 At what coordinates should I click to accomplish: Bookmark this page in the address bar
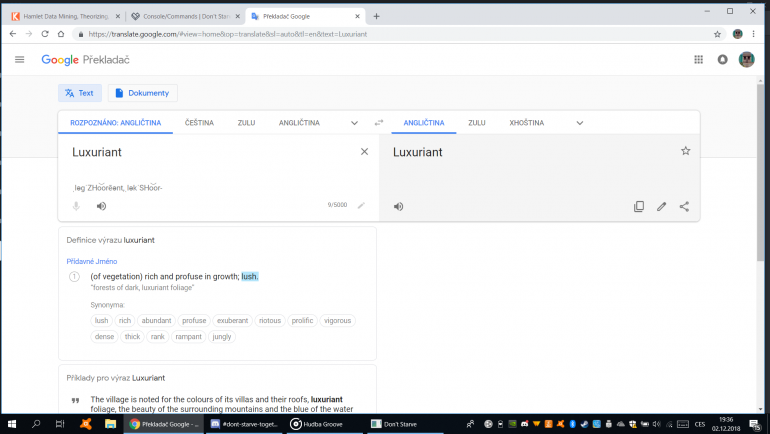pos(717,34)
